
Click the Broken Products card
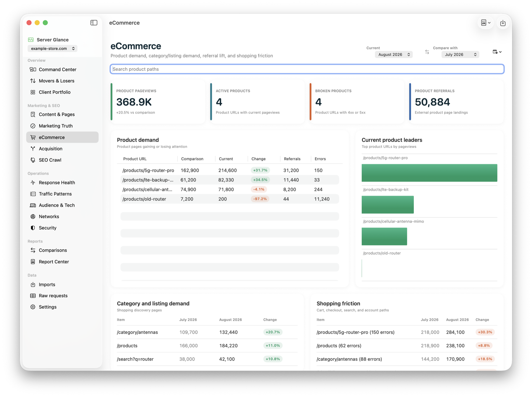(357, 102)
